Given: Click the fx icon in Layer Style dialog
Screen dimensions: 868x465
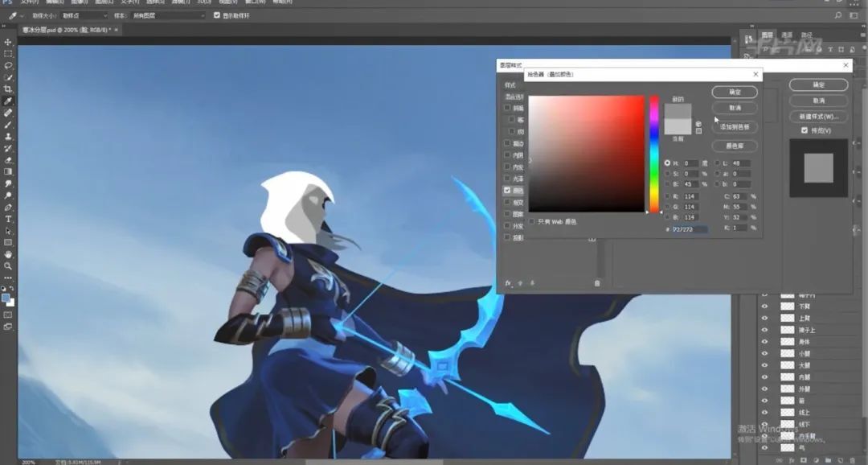Looking at the screenshot, I should click(x=508, y=283).
